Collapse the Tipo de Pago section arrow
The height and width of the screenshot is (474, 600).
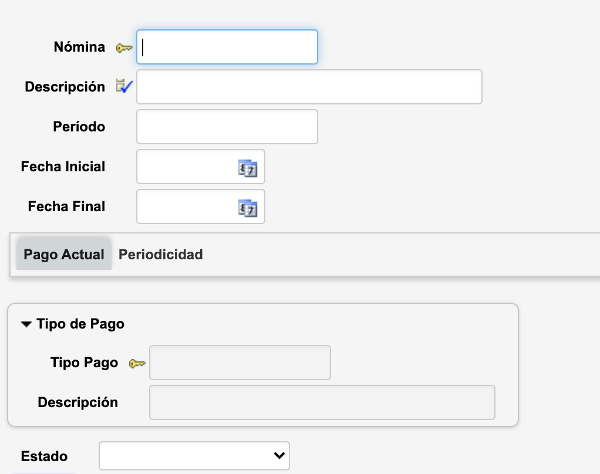point(26,324)
